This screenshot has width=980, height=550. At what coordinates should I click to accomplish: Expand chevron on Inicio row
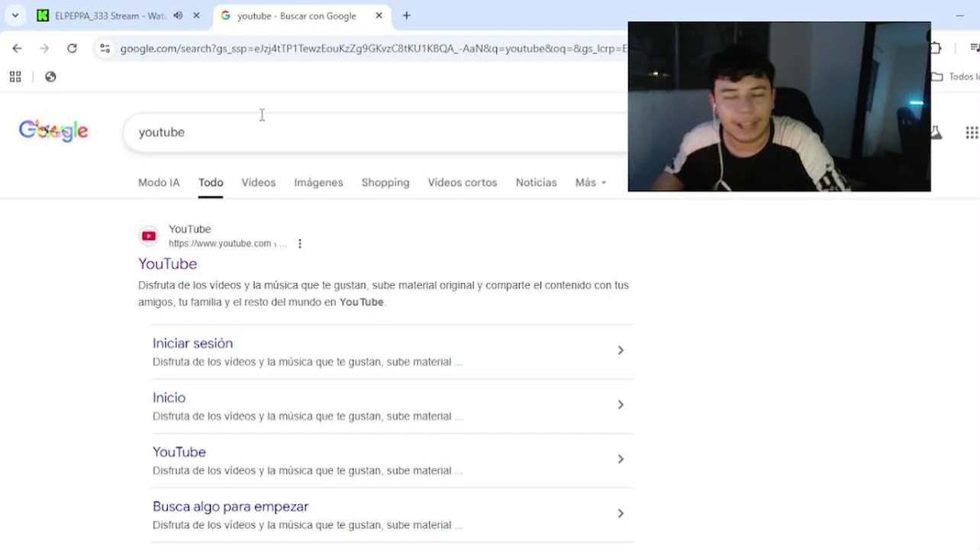pos(621,405)
